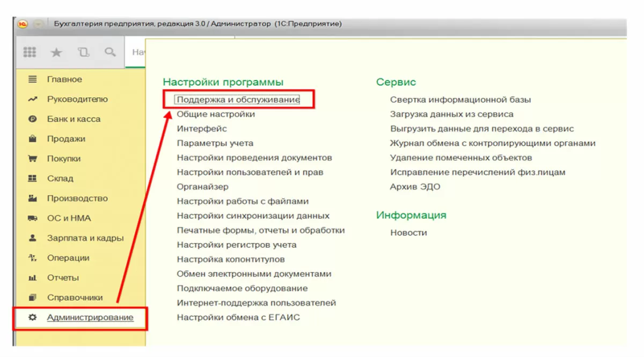The width and height of the screenshot is (644, 357).
Task: Open the Руководителю section
Action: pyautogui.click(x=77, y=99)
